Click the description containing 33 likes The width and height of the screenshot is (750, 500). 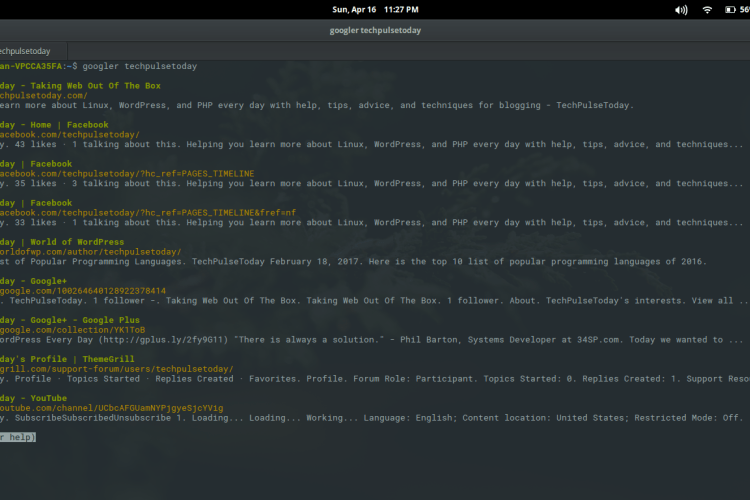(371, 222)
